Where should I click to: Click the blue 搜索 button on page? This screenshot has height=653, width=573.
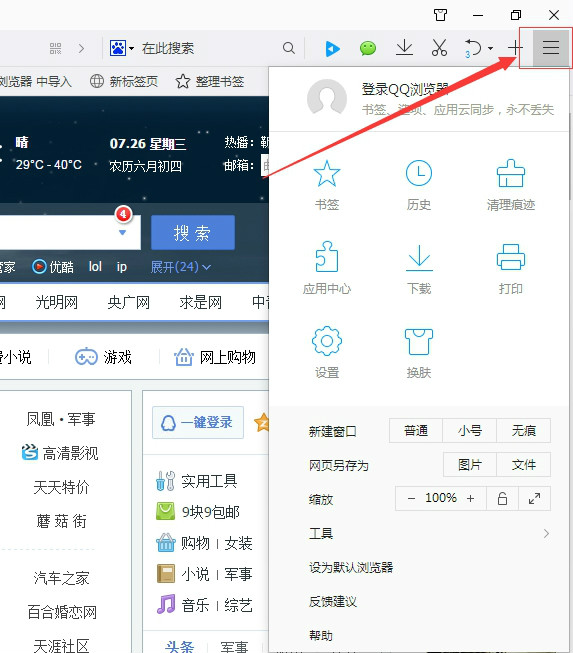pos(193,232)
